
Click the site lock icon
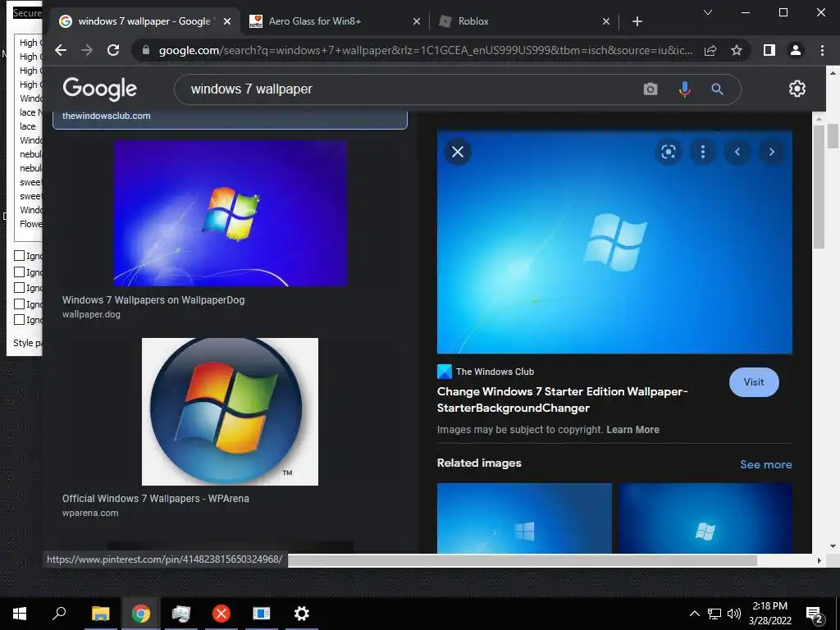(x=146, y=50)
